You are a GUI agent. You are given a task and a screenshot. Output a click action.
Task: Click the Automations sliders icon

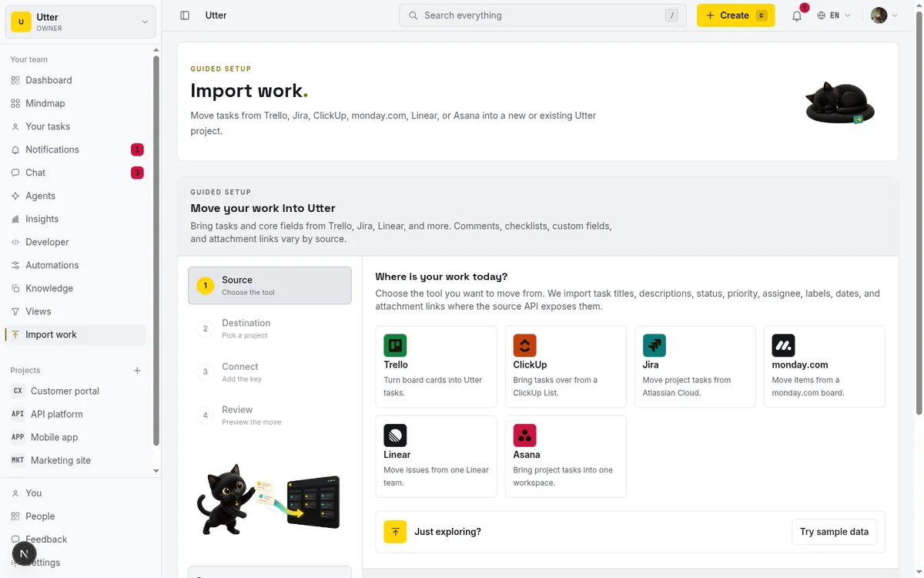point(15,265)
